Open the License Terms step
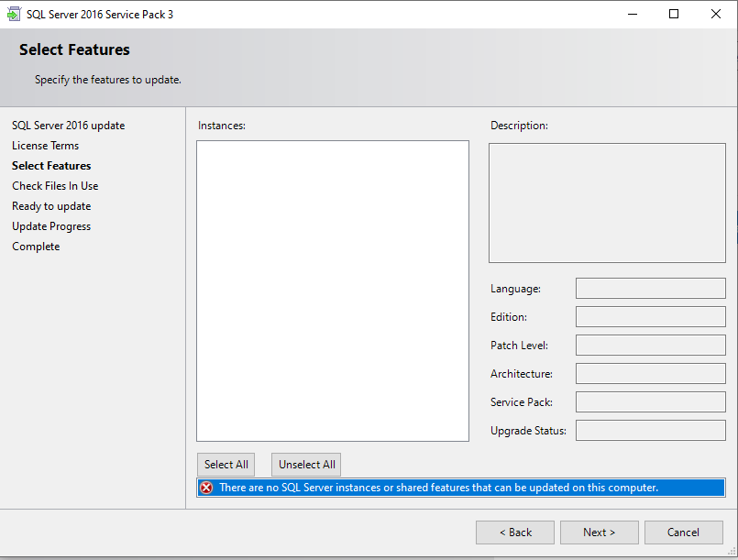Image resolution: width=738 pixels, height=560 pixels. (45, 146)
